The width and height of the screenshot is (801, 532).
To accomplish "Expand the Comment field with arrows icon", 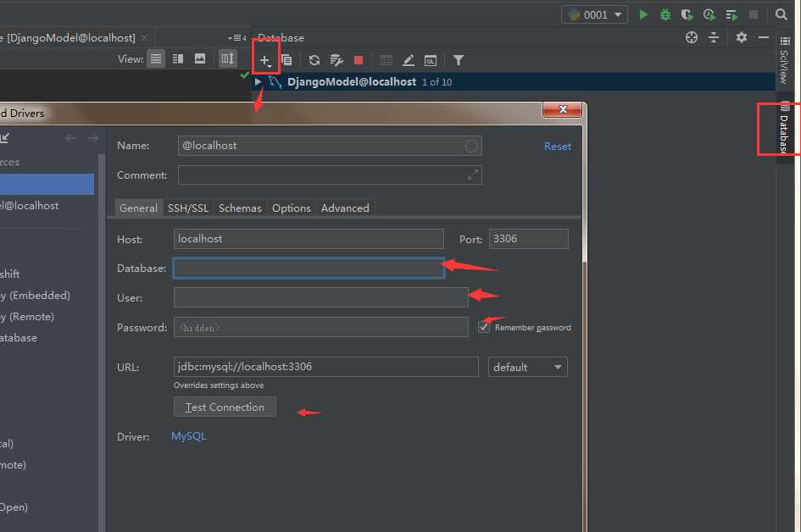I will pos(473,175).
